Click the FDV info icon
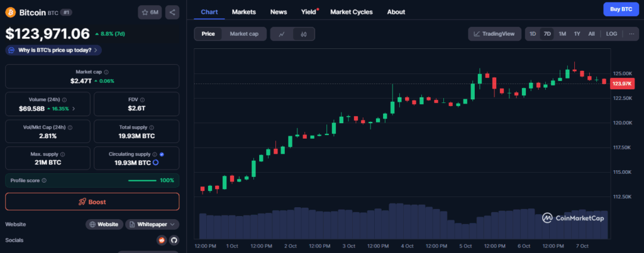644x253 pixels. pos(142,100)
